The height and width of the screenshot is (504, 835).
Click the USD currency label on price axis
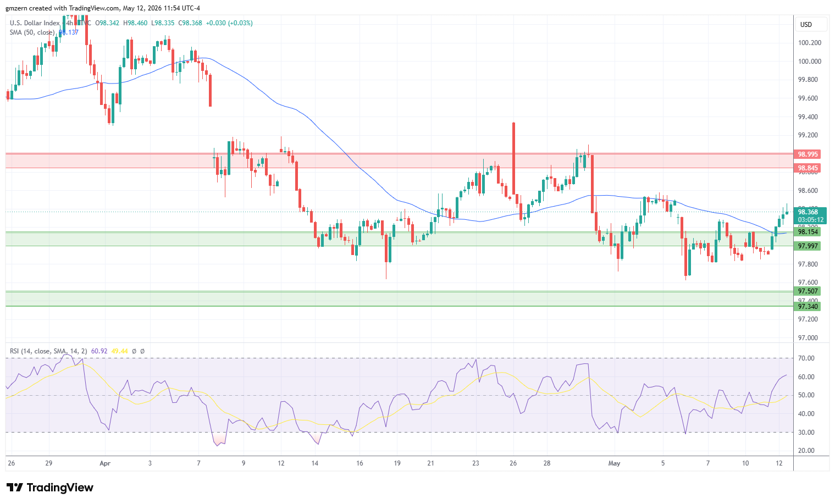[x=806, y=24]
